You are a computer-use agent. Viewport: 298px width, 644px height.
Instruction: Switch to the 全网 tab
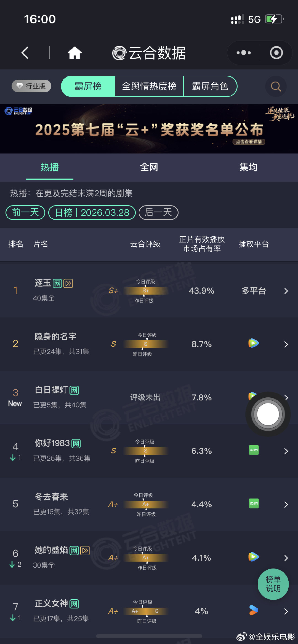coord(149,167)
